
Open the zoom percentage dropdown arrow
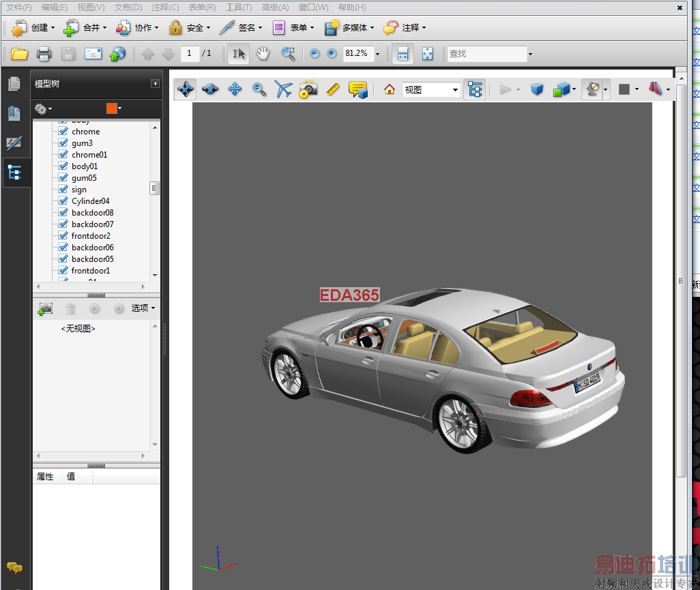[x=377, y=54]
